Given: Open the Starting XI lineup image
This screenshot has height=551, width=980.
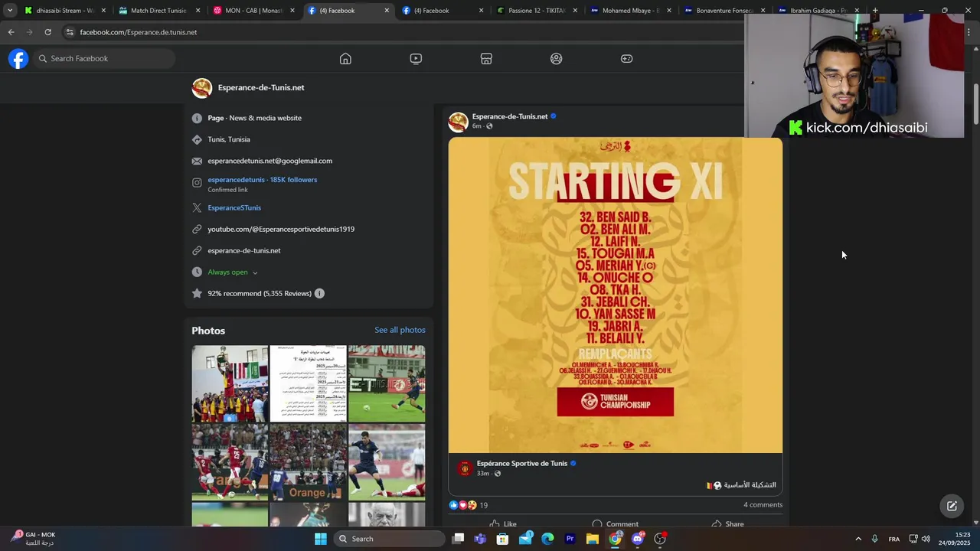Looking at the screenshot, I should click(616, 295).
